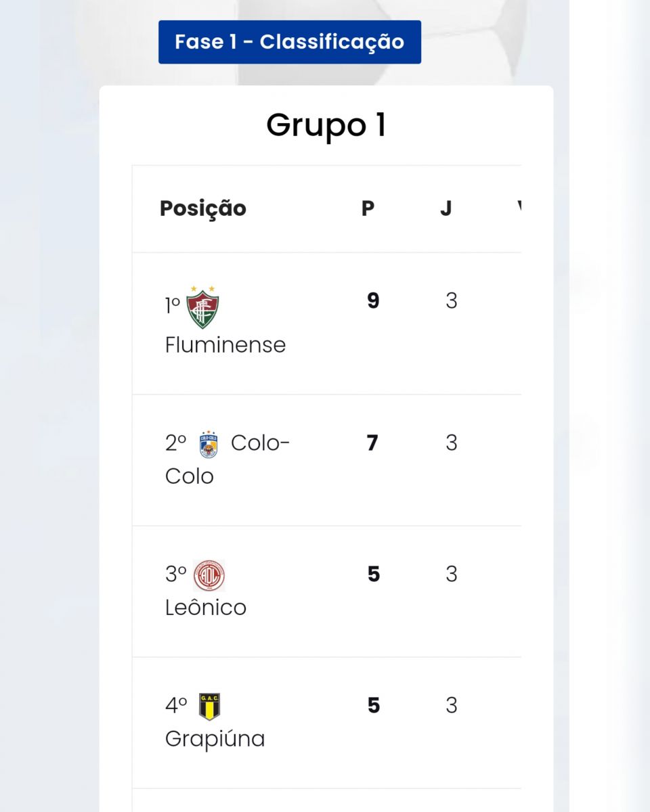Viewport: 650px width, 812px height.
Task: Click the J games column header
Action: (446, 208)
